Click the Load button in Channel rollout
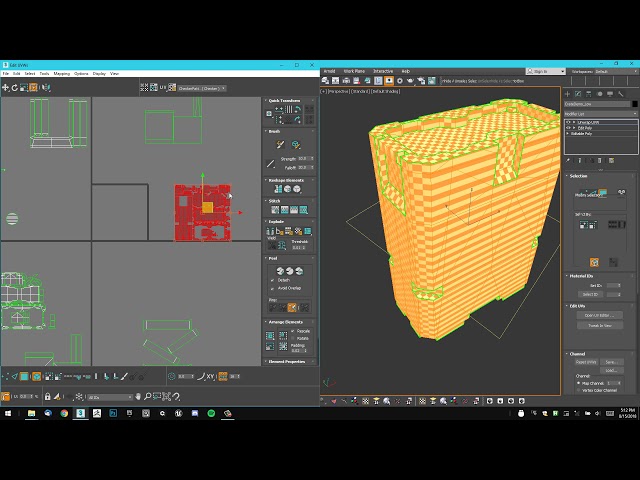 pyautogui.click(x=611, y=370)
